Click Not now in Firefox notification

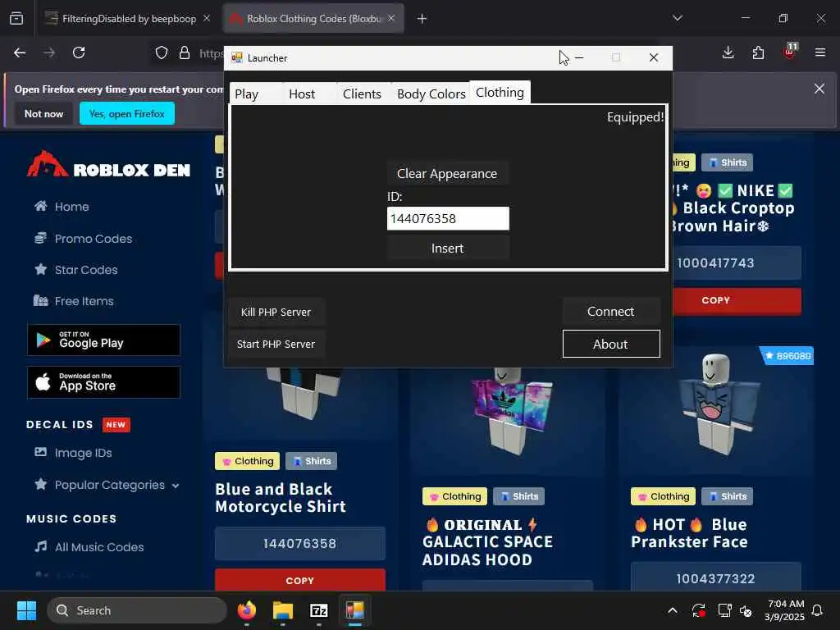click(44, 113)
